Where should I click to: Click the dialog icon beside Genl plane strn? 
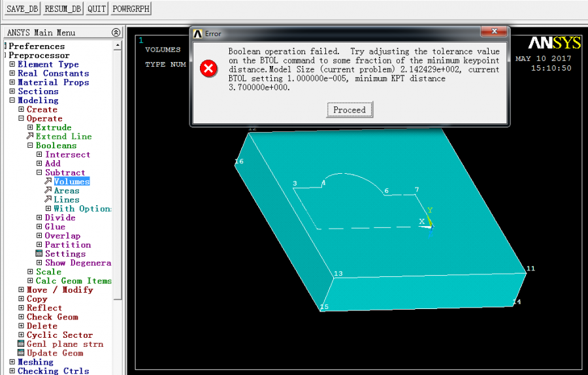[x=21, y=344]
